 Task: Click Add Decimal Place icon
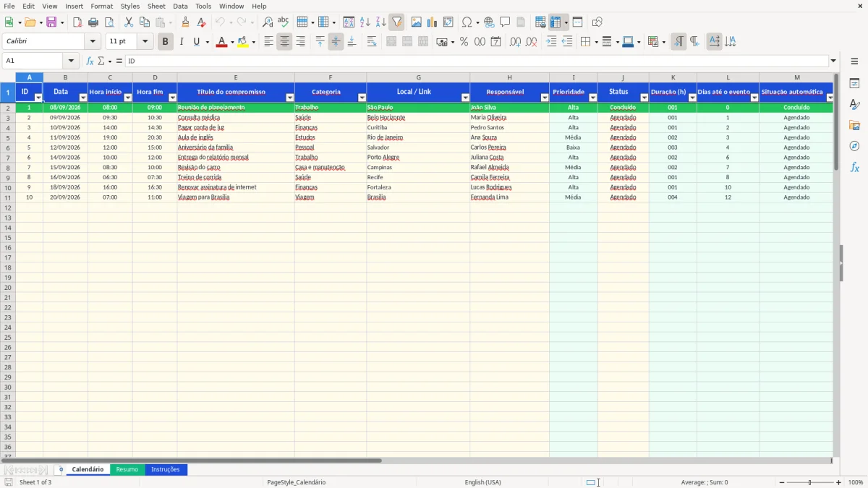click(x=515, y=42)
